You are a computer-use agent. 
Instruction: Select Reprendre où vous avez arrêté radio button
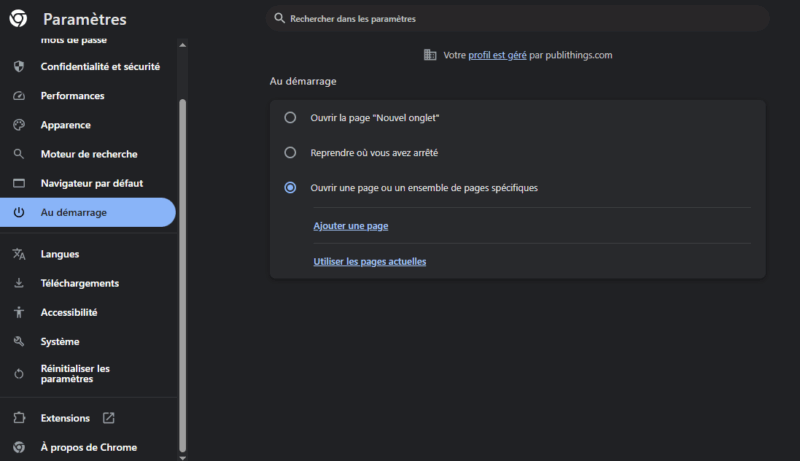point(290,152)
